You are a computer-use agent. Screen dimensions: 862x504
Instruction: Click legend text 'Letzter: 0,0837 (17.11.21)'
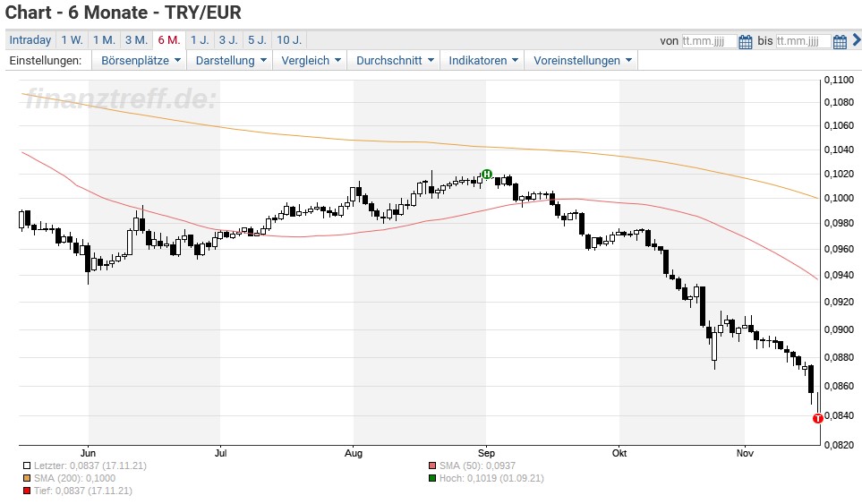click(90, 466)
